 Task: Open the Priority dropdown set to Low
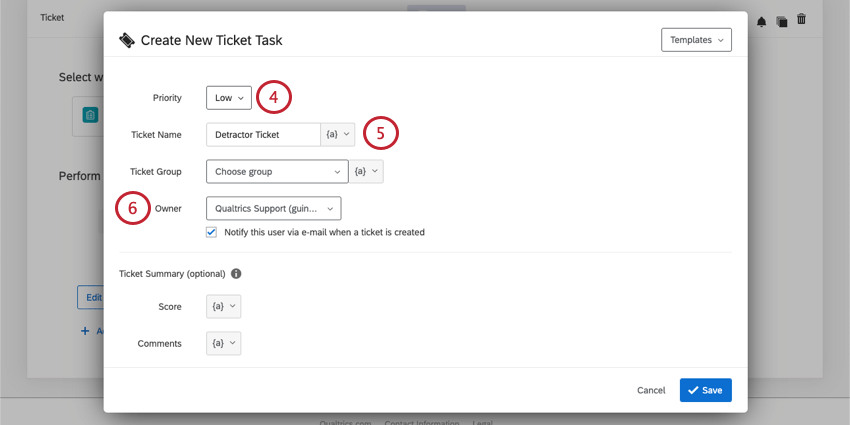[229, 98]
